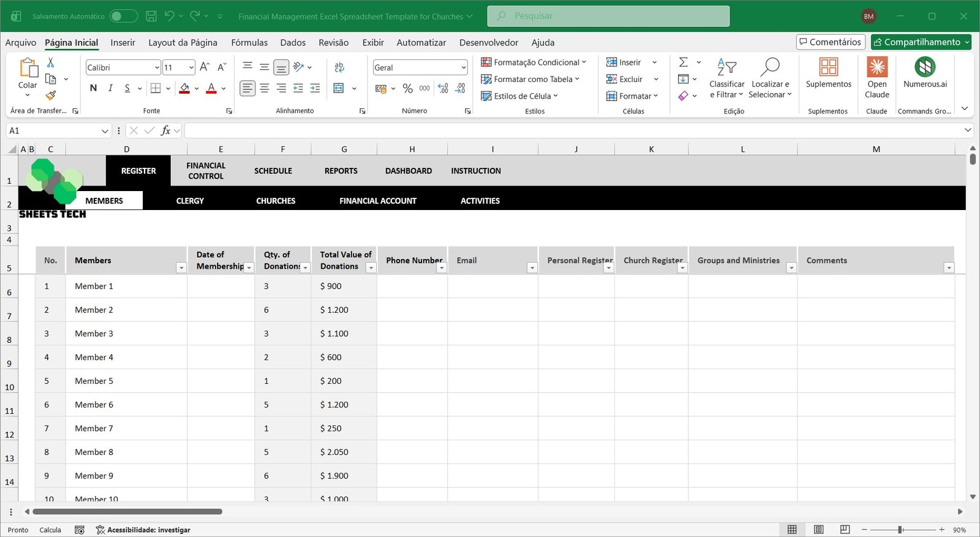
Task: Click in the Pesquisar search box
Action: [608, 16]
